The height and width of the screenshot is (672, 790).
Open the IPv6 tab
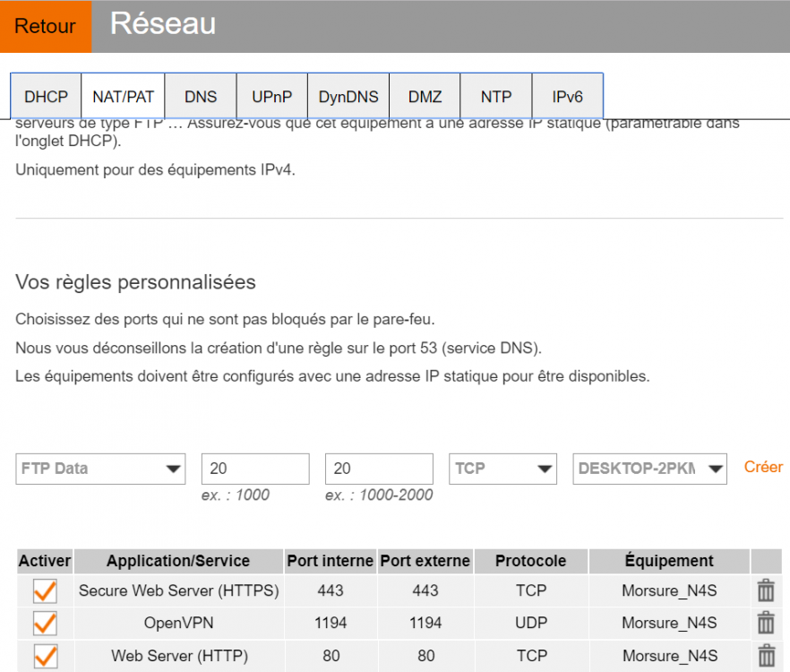(x=567, y=97)
